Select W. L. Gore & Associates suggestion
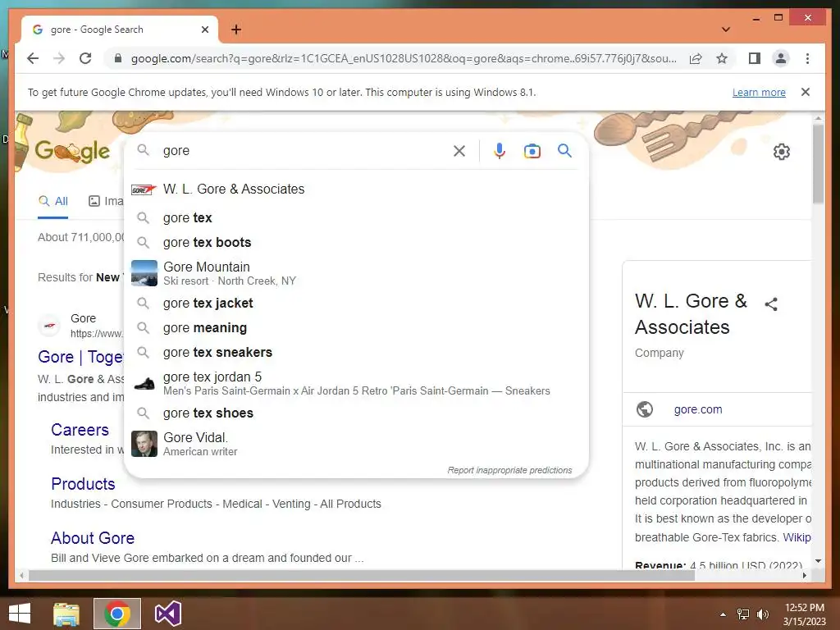The image size is (840, 630). click(x=356, y=189)
